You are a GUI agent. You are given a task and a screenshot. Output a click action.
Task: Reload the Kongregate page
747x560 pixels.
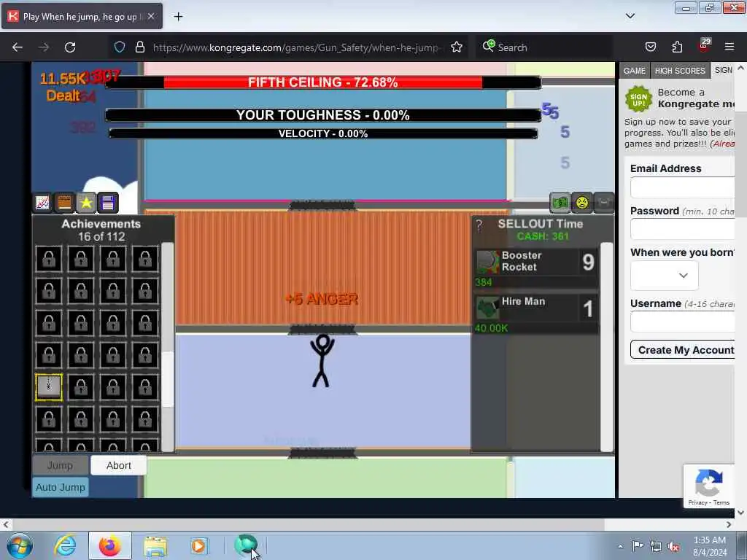(70, 47)
